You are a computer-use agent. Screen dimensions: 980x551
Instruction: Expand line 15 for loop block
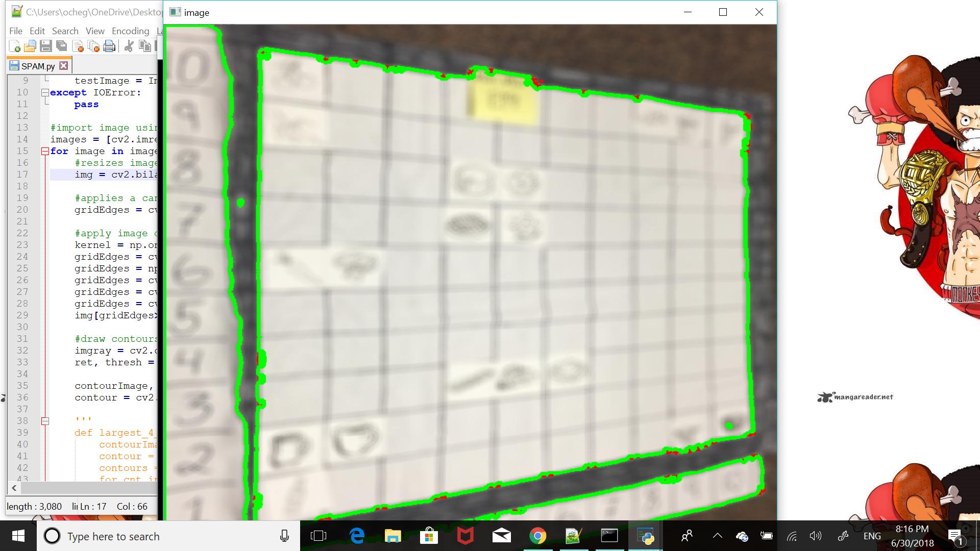[x=46, y=151]
